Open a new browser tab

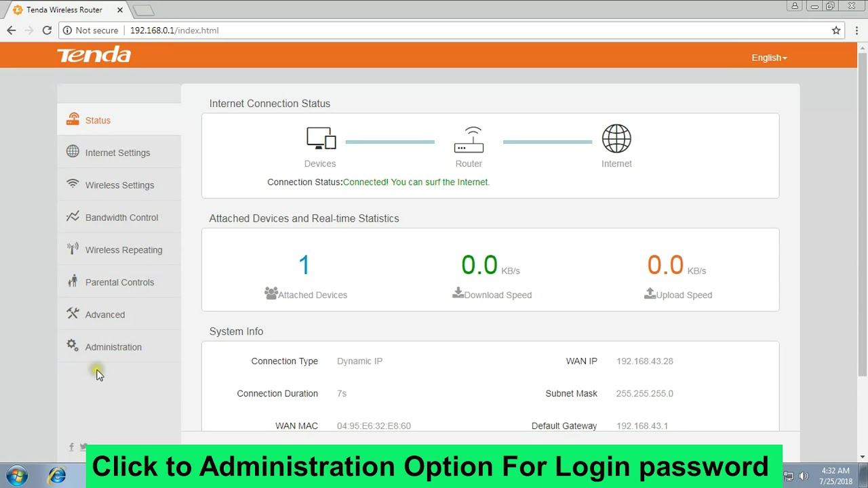coord(143,10)
